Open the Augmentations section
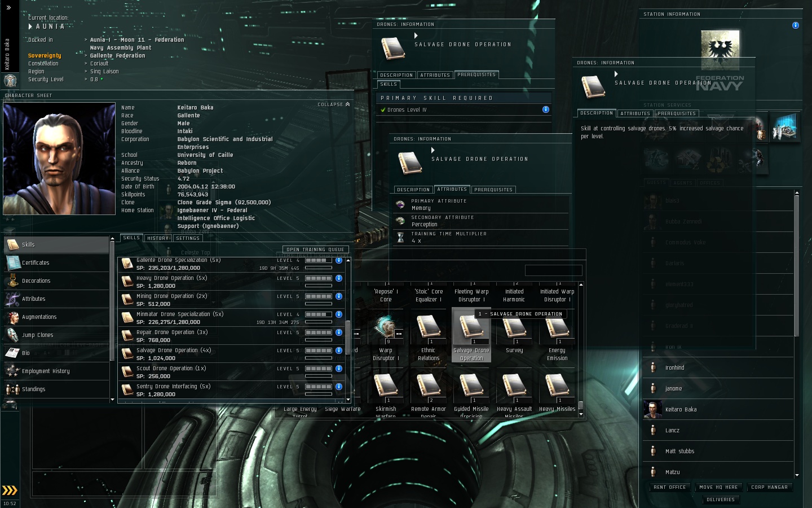This screenshot has height=508, width=812. (x=56, y=317)
